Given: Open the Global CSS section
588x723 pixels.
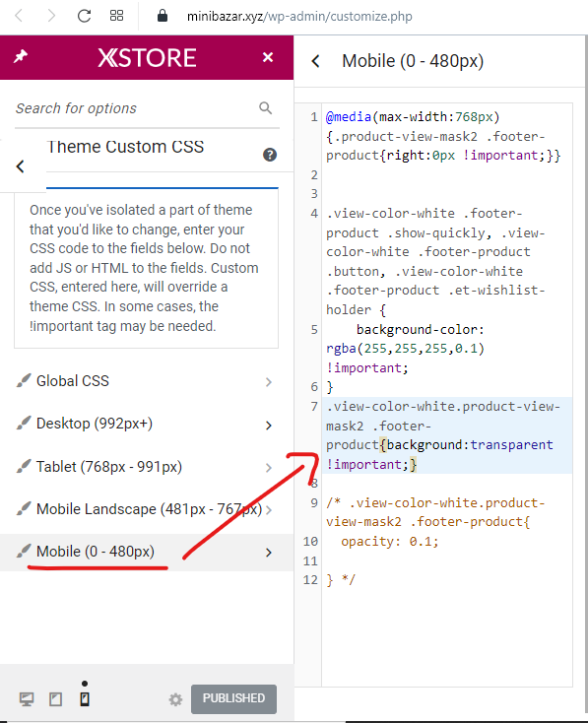Looking at the screenshot, I should point(146,381).
